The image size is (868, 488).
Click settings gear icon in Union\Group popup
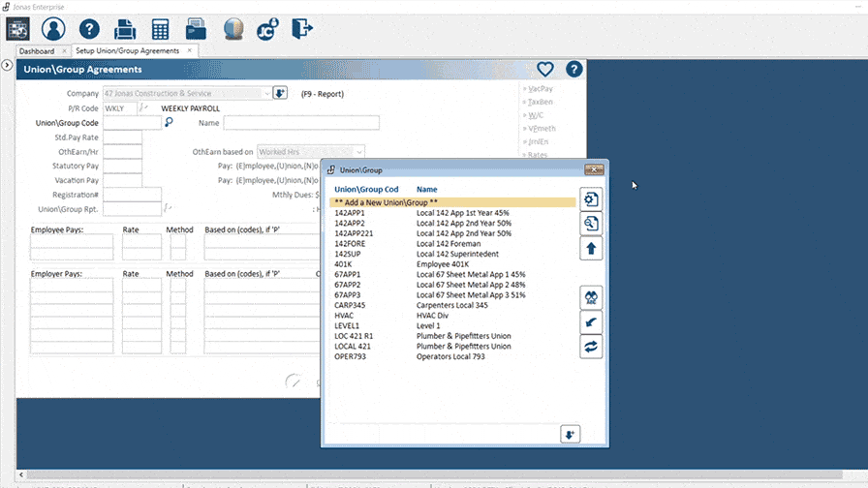click(x=591, y=199)
